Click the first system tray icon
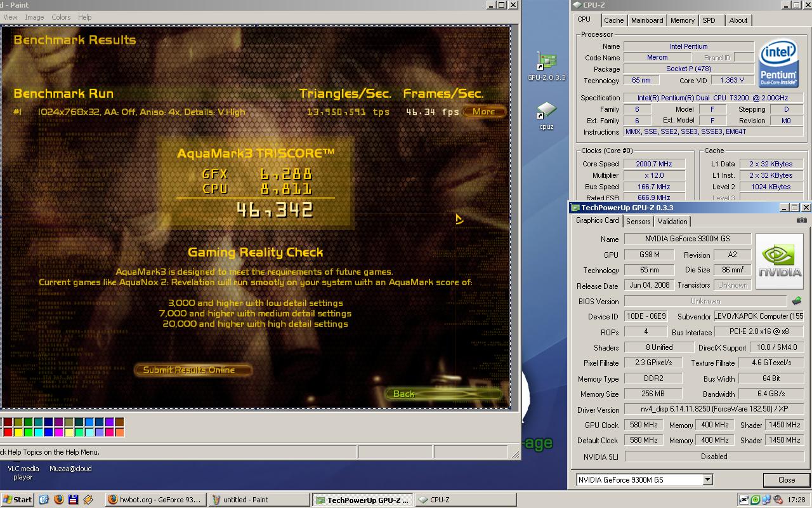 click(744, 500)
